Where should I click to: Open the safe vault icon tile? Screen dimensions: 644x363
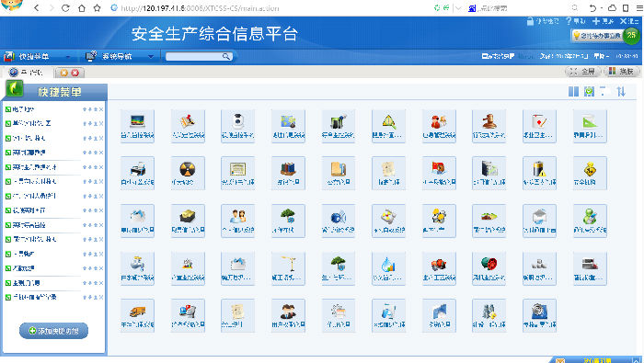pos(540,315)
